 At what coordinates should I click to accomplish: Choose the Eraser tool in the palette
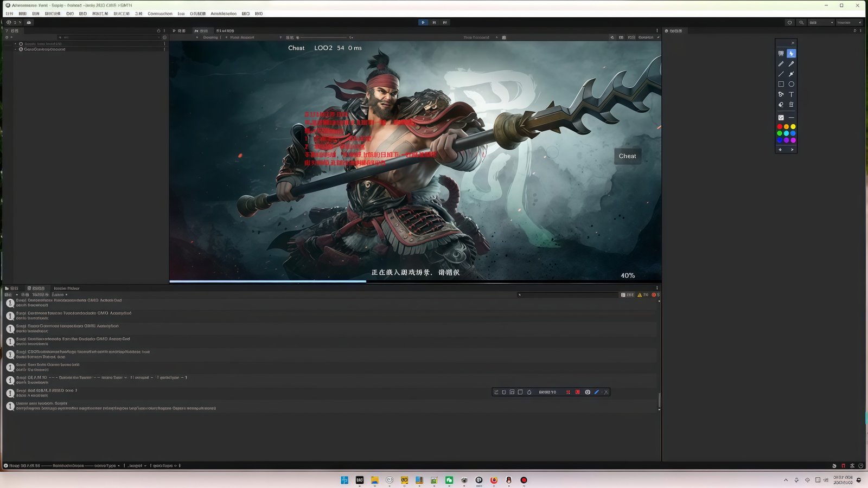[x=781, y=105]
